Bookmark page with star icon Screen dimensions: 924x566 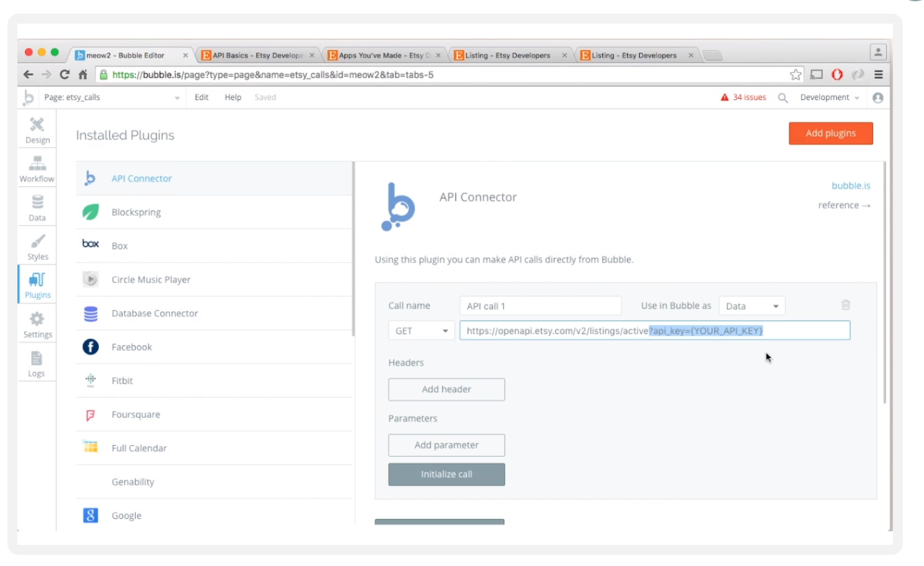pos(796,74)
